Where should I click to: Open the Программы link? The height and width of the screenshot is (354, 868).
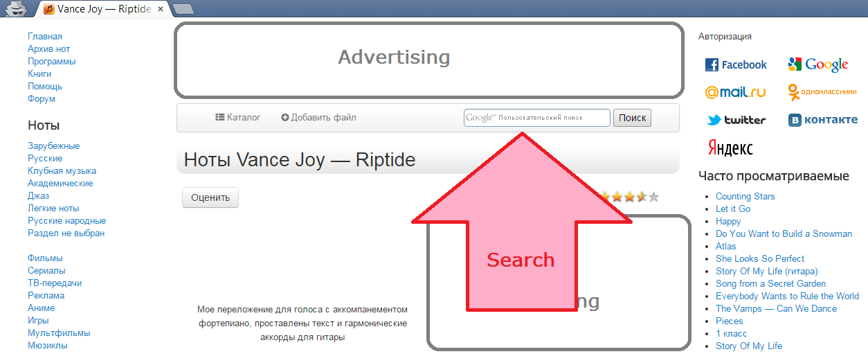pyautogui.click(x=52, y=62)
